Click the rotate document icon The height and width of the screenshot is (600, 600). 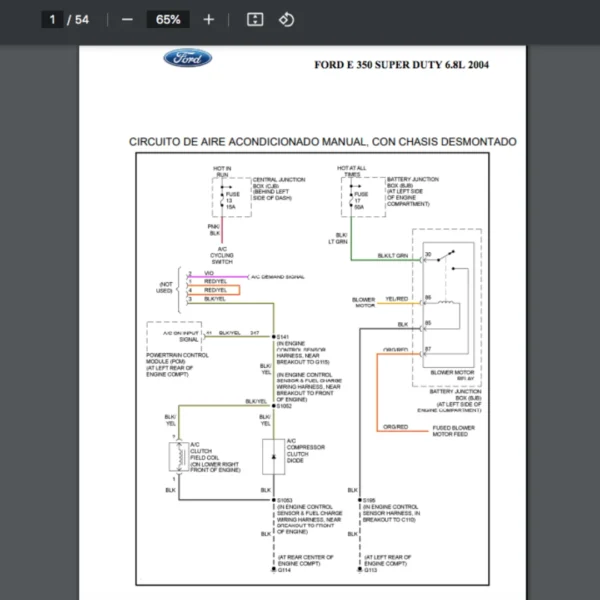click(287, 20)
